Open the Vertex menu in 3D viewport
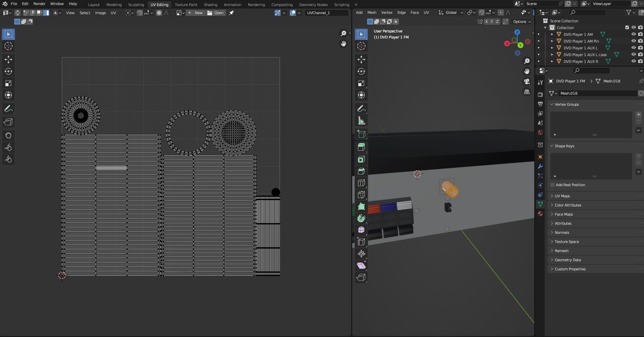This screenshot has height=337, width=644. [387, 13]
